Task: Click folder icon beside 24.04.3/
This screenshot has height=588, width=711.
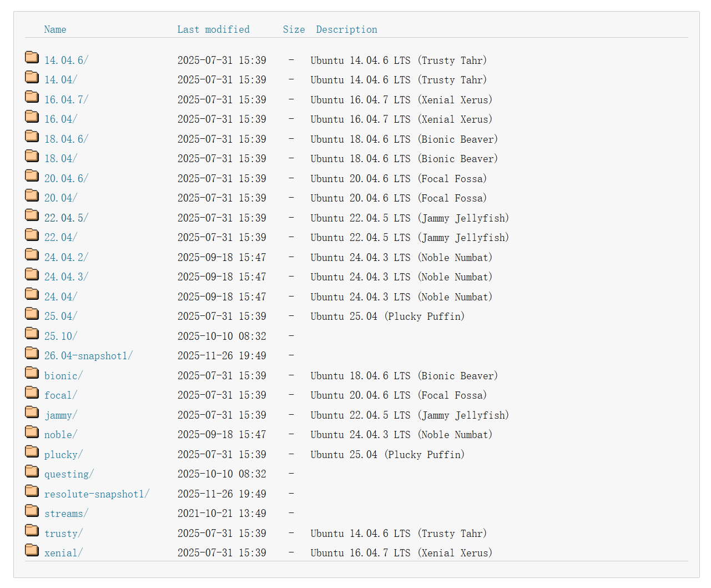Action: click(x=32, y=274)
